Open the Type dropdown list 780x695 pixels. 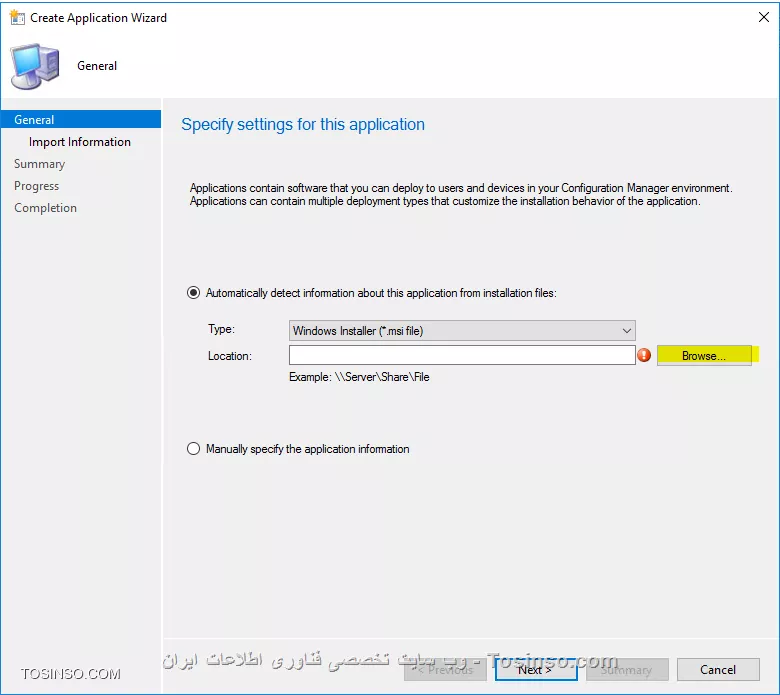point(462,331)
